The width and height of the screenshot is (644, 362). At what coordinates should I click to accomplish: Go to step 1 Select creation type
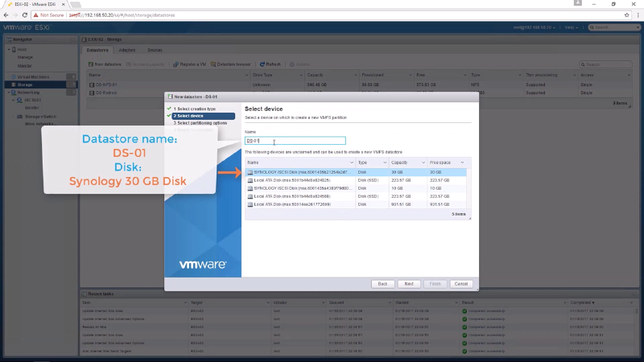[194, 109]
